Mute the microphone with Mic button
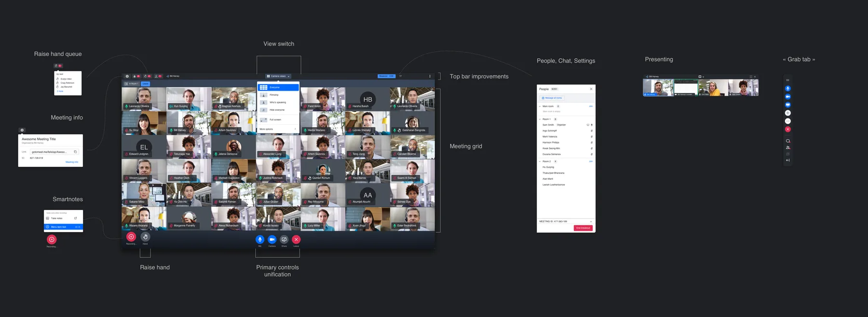868x317 pixels. [x=260, y=239]
